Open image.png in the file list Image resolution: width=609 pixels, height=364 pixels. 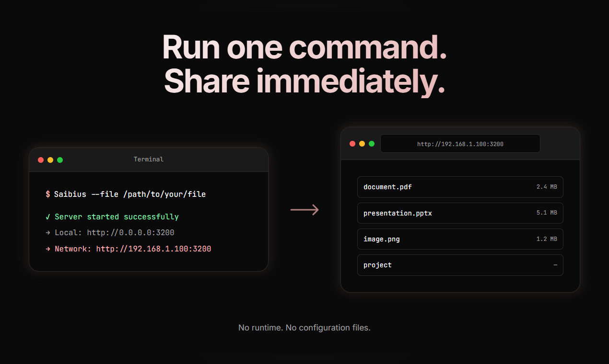(x=460, y=239)
